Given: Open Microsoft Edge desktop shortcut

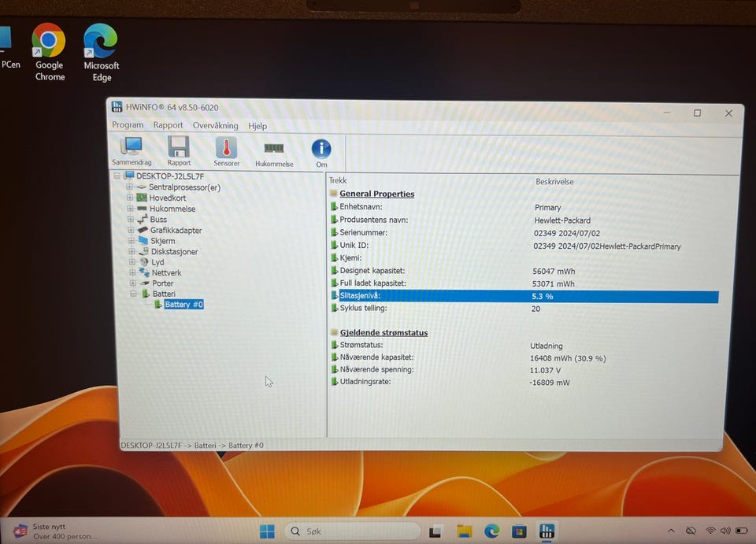Looking at the screenshot, I should click(102, 53).
